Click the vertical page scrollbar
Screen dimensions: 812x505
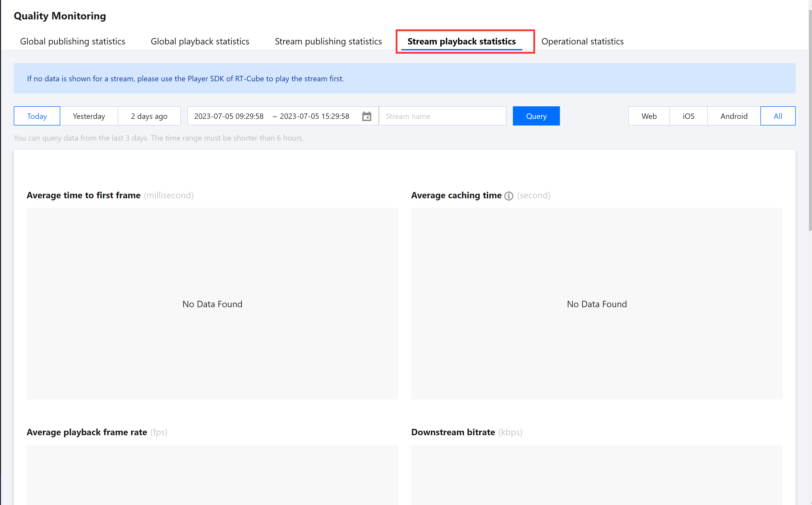pyautogui.click(x=810, y=120)
